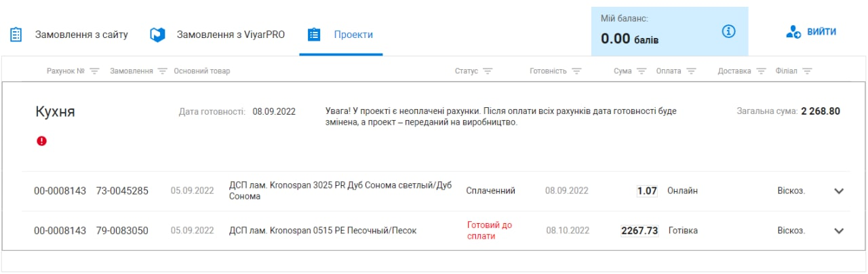Click the Кухня project title
Viewport: 868px width, 274px height.
coord(55,112)
